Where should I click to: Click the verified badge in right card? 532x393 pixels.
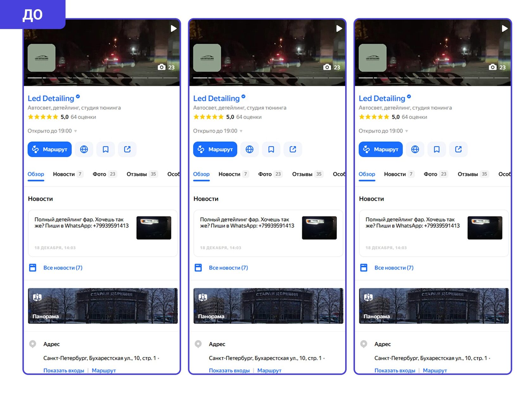[409, 97]
